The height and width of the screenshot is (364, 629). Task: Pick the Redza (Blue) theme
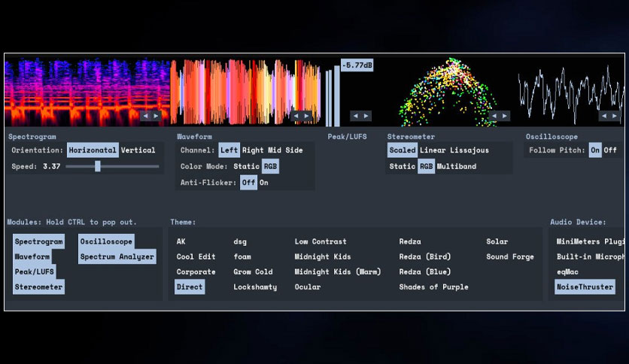(x=425, y=271)
